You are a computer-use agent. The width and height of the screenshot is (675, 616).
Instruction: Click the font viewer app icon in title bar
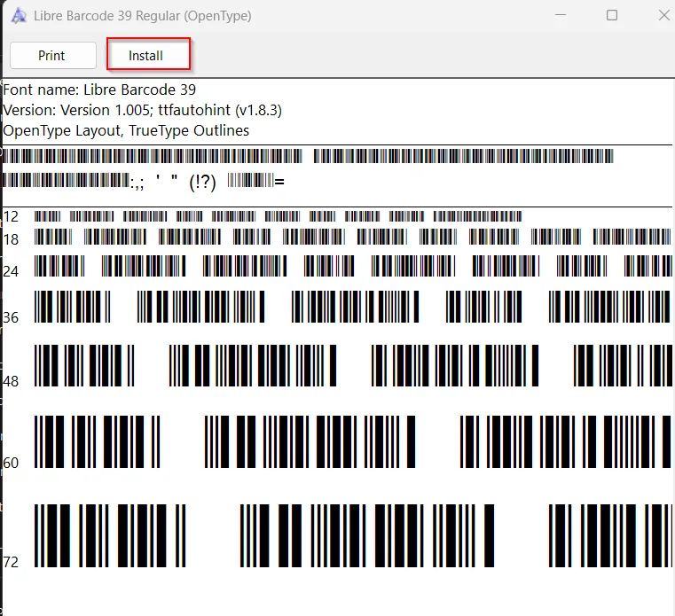coord(19,16)
